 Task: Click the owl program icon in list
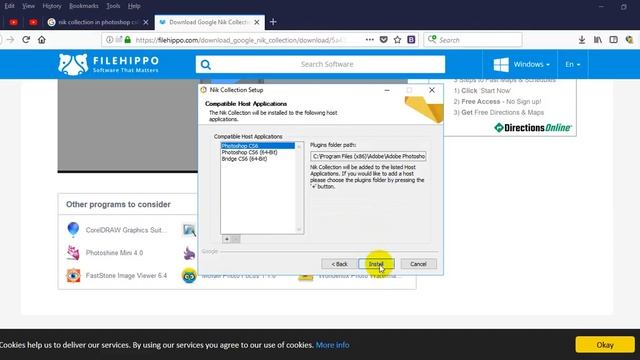click(189, 276)
